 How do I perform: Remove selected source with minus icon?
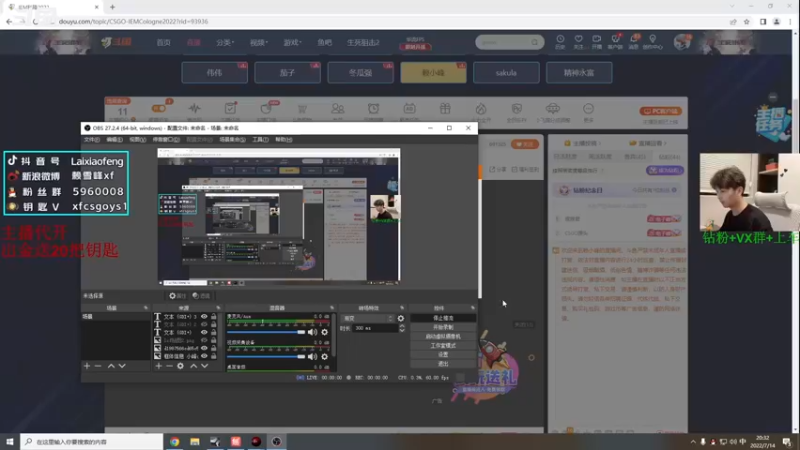(169, 366)
